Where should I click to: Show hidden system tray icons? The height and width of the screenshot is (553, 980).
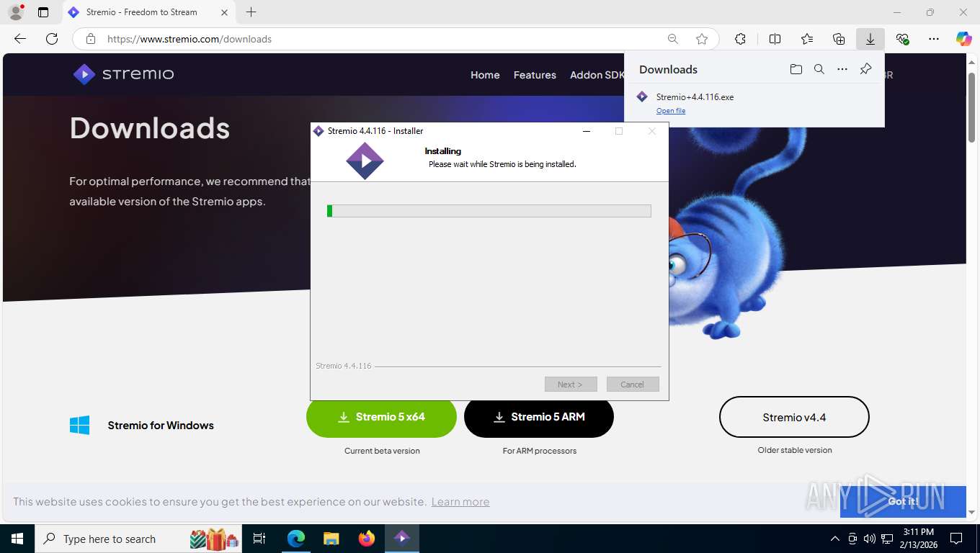(x=835, y=539)
